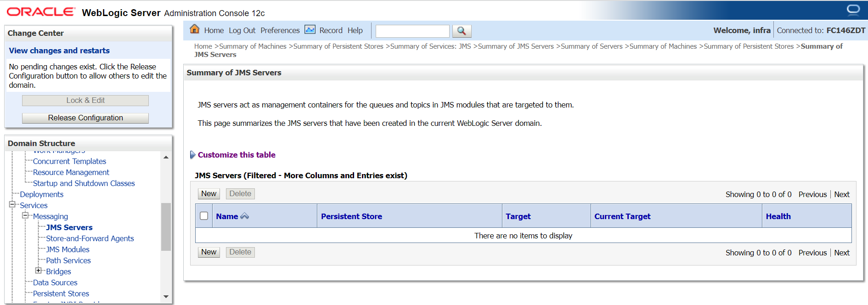Viewport: 868px width, 305px height.
Task: Open View changes and restarts link
Action: click(x=59, y=51)
